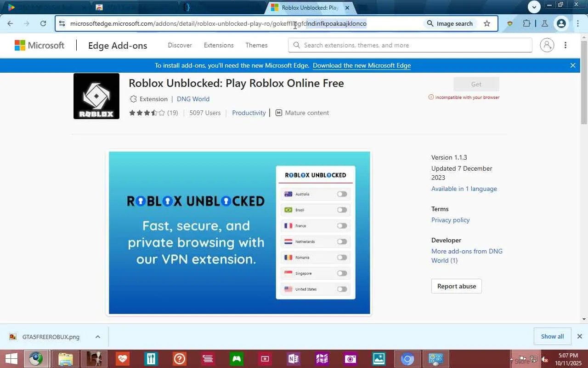Open the Chrome Labs flask icon

[545, 23]
